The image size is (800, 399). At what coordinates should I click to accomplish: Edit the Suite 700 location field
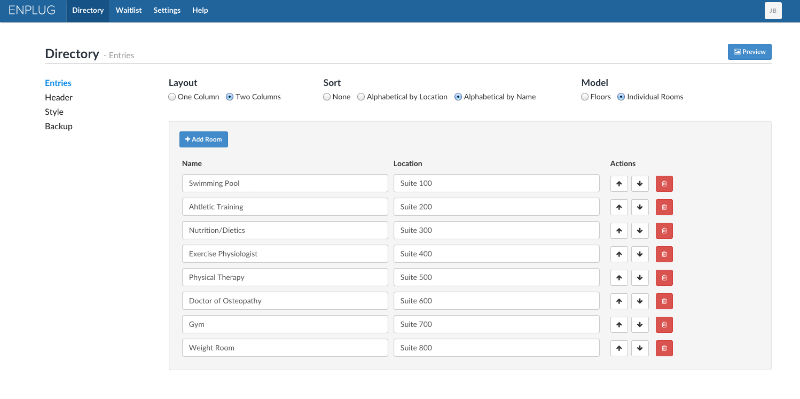click(496, 325)
